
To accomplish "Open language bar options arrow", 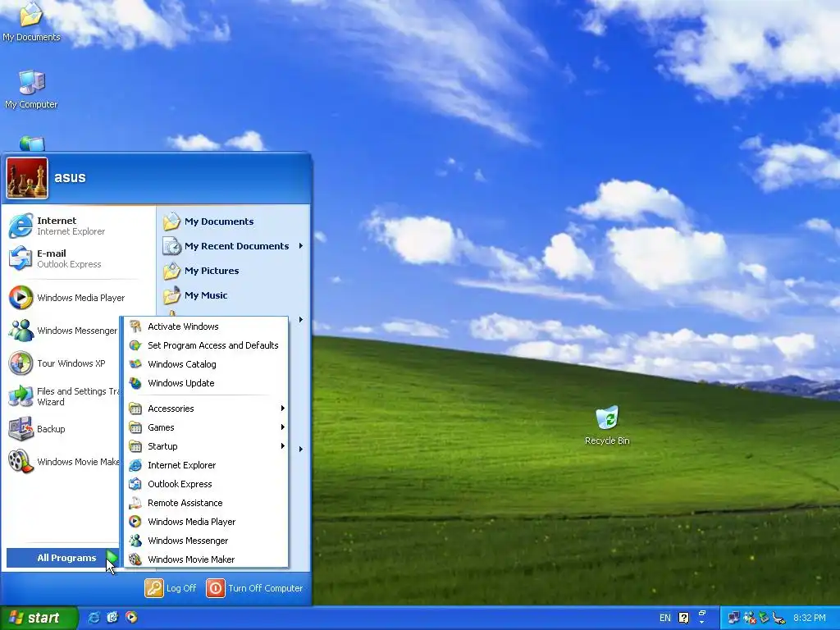I will point(702,623).
